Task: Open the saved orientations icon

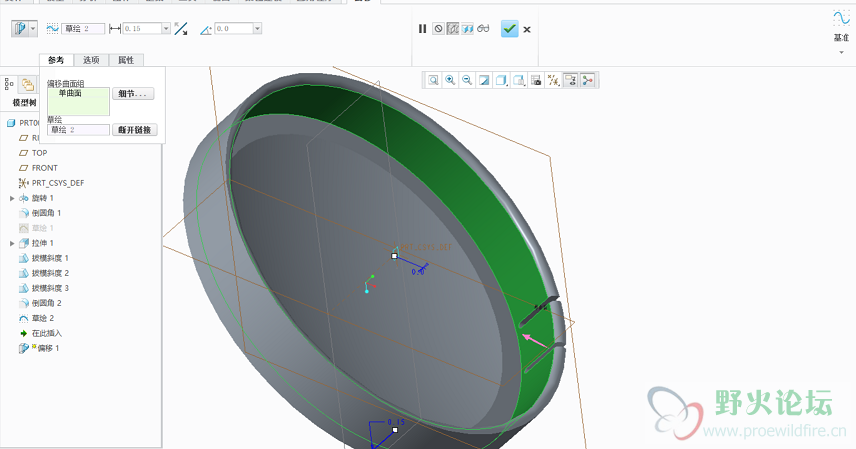Action: click(519, 80)
